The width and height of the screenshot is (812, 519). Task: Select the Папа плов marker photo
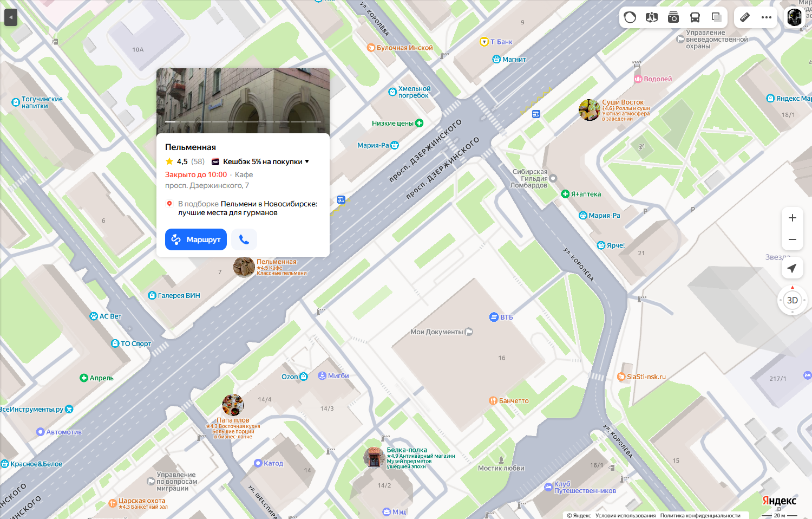pos(233,405)
